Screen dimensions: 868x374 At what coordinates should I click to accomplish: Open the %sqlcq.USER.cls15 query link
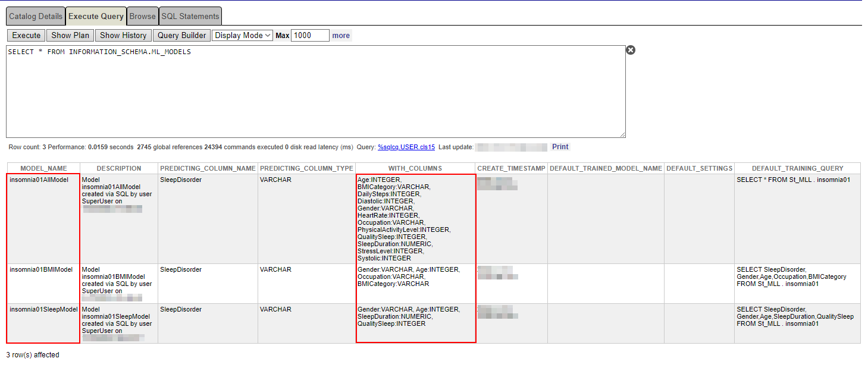coord(406,147)
